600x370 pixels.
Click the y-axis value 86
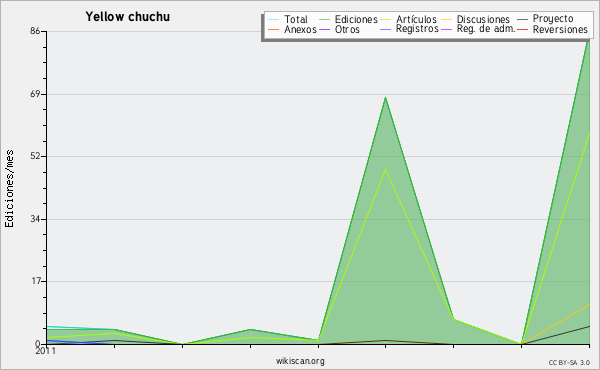coord(35,31)
